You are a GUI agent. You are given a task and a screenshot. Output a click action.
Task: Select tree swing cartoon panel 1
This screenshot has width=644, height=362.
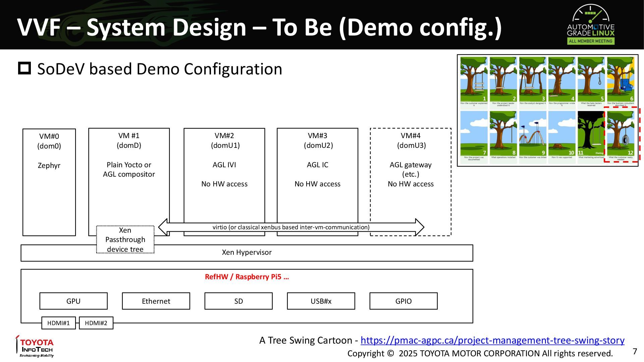point(474,79)
